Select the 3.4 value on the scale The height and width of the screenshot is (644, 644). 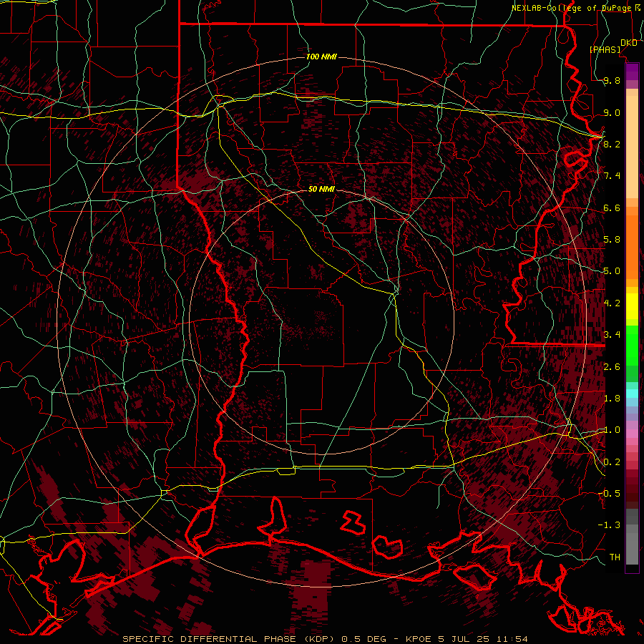tap(612, 335)
